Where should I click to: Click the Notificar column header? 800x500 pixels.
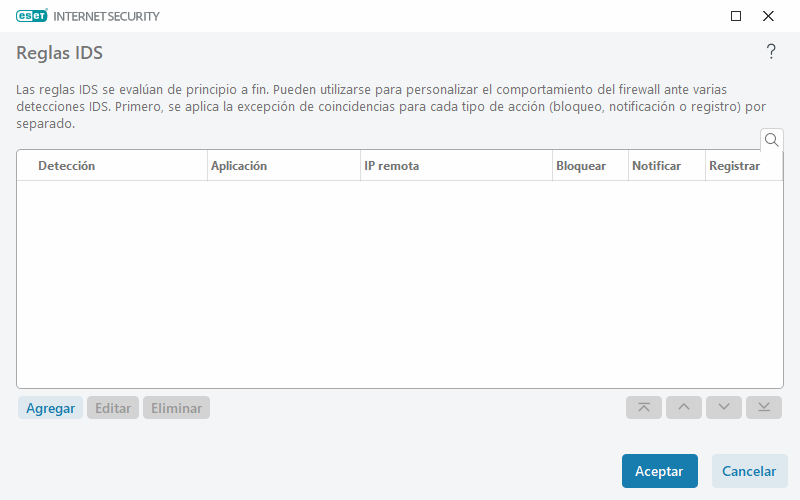pos(667,166)
